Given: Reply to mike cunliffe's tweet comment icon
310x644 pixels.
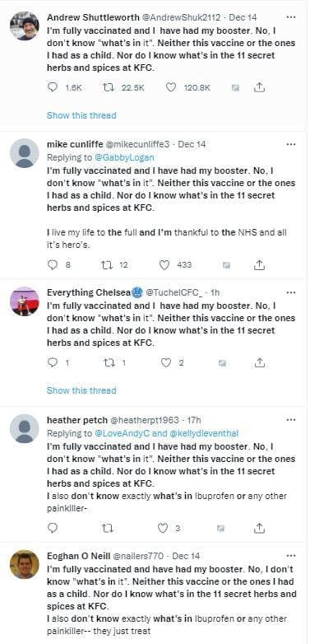Looking at the screenshot, I should tap(53, 265).
